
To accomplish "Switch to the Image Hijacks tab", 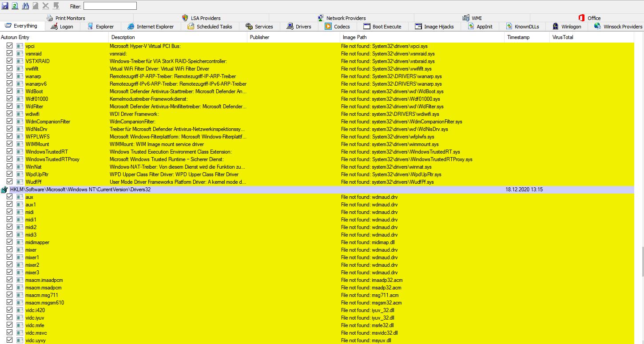I will pyautogui.click(x=434, y=27).
